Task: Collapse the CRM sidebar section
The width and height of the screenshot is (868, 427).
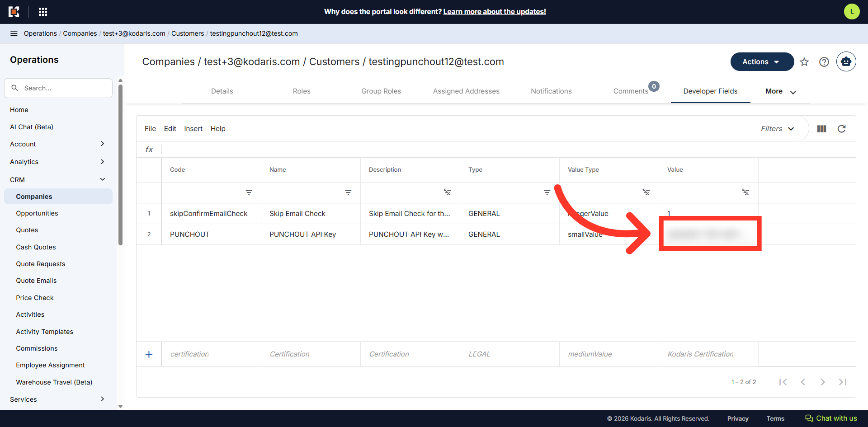Action: (x=103, y=179)
